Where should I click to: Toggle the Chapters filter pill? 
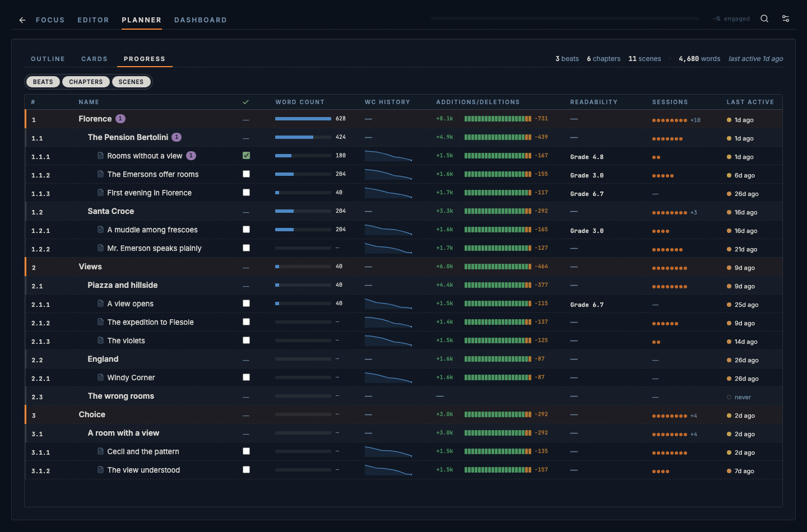(86, 82)
